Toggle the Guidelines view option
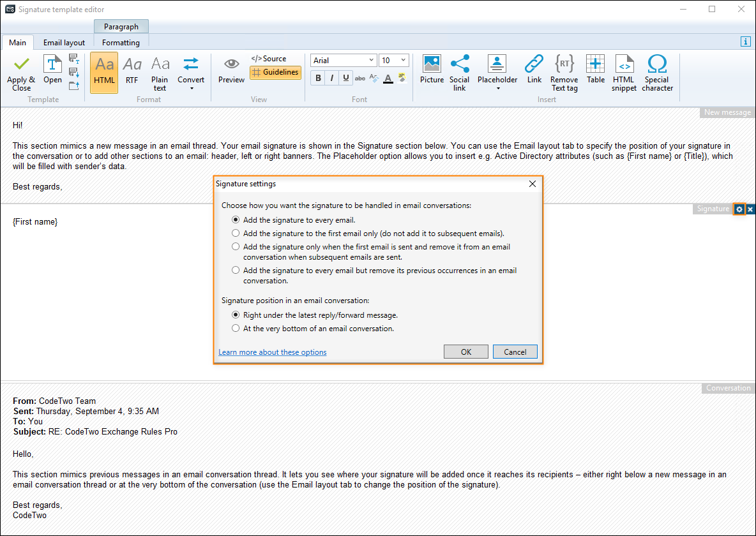This screenshot has height=536, width=756. (275, 73)
